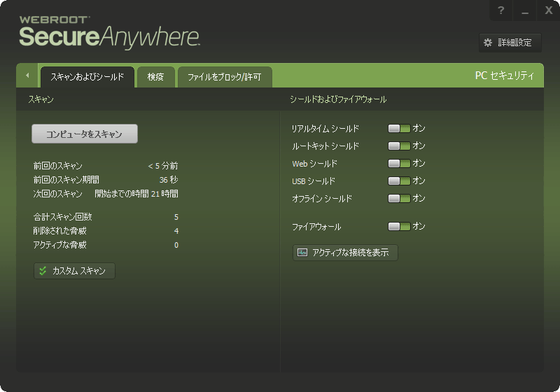Click the アクティブな接続を表示 button
This screenshot has height=392, width=560.
click(345, 253)
